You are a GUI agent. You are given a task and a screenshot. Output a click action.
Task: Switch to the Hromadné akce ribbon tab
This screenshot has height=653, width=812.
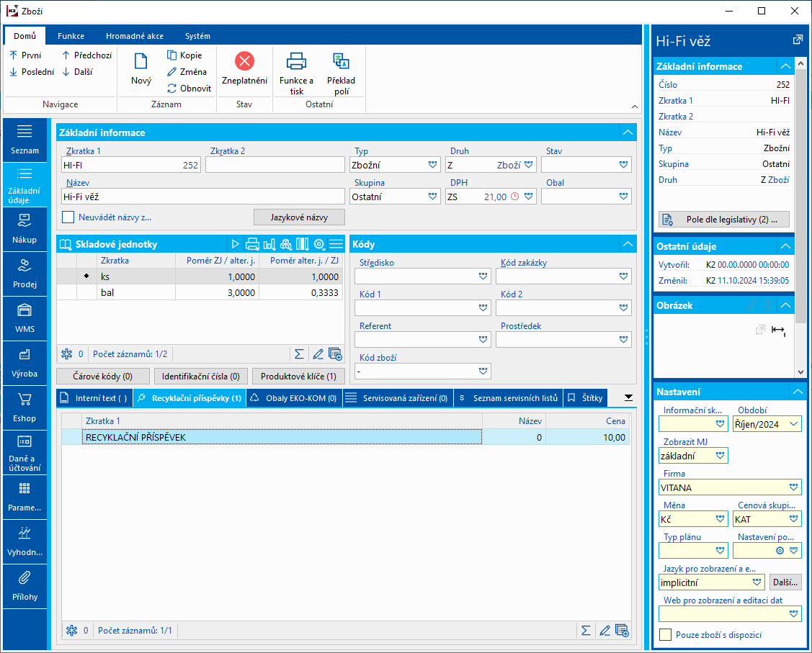134,36
